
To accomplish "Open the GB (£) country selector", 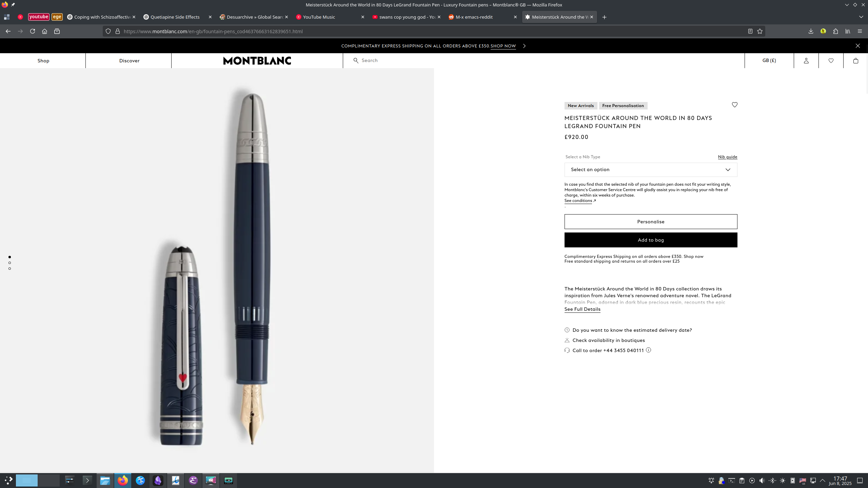I will [769, 60].
